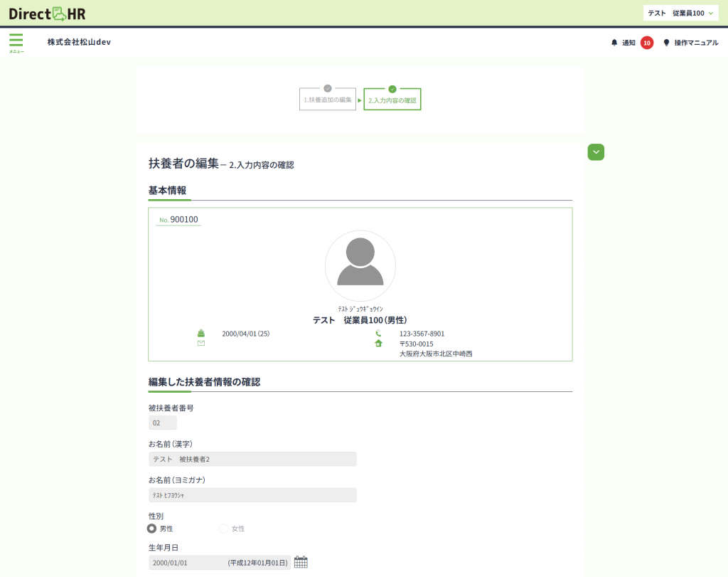Go to step 1.扶養追加の編集
This screenshot has width=728, height=577.
click(328, 100)
